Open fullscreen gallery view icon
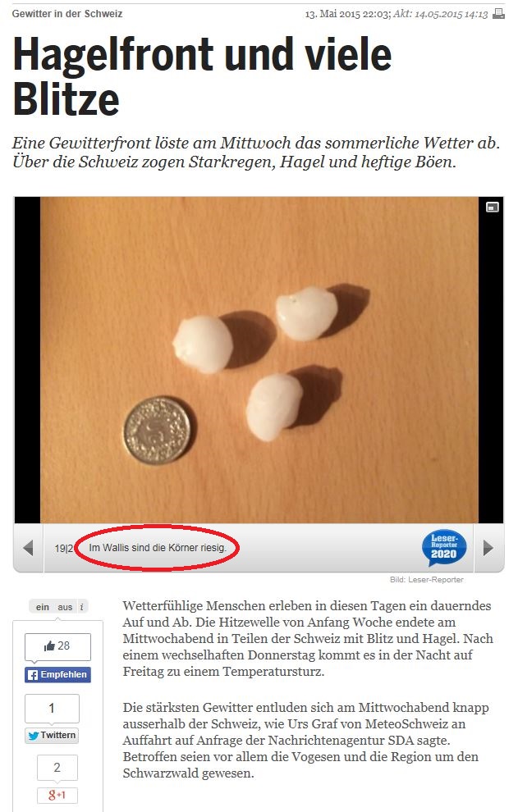Viewport: 518px width, 812px height. (x=492, y=208)
